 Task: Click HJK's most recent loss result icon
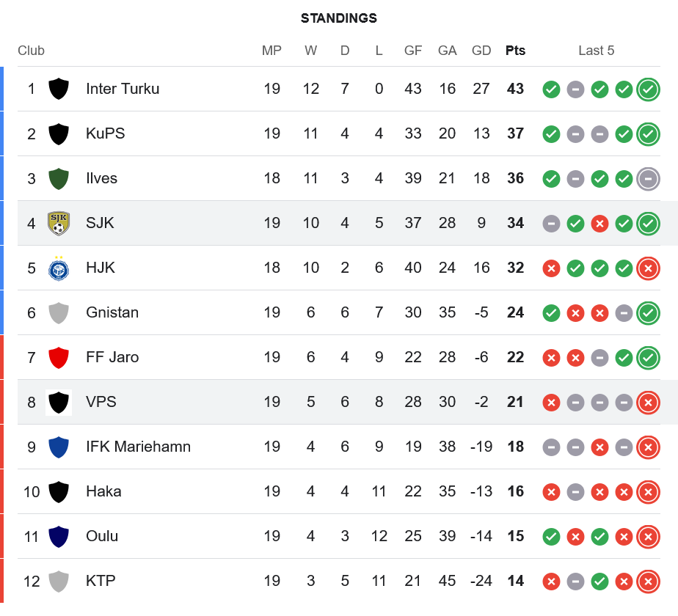648,268
